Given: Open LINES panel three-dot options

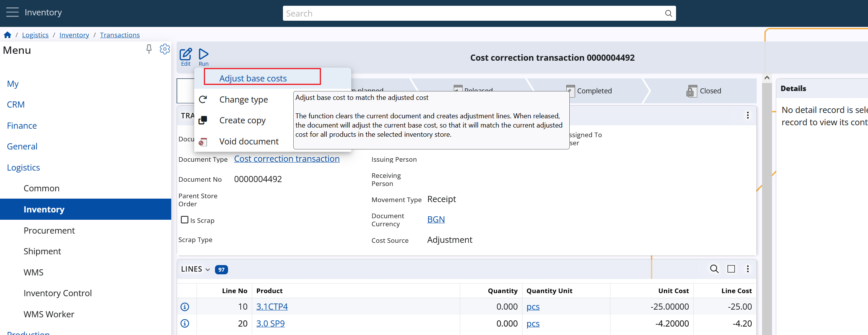Looking at the screenshot, I should point(747,269).
